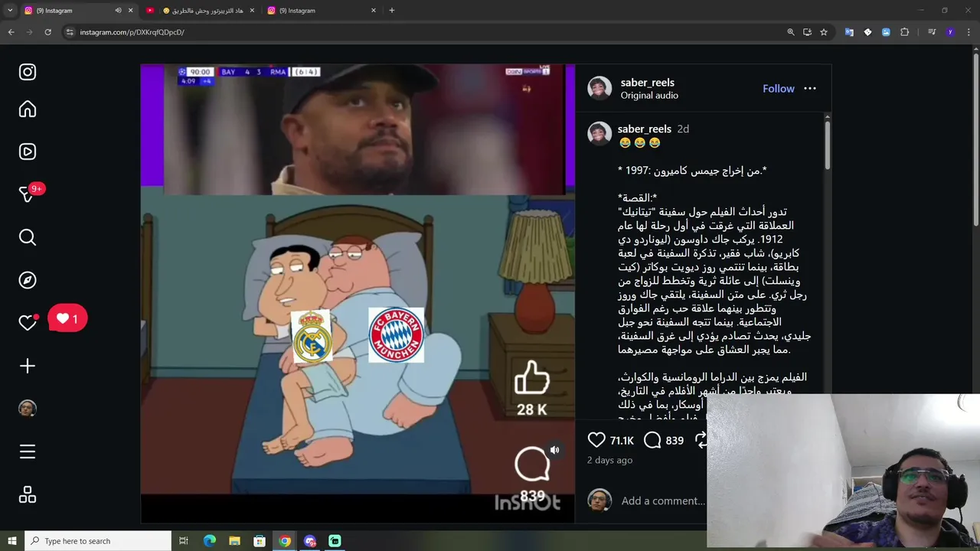Screen dimensions: 980x551
Task: Click saber_reels avatar in header
Action: point(599,88)
